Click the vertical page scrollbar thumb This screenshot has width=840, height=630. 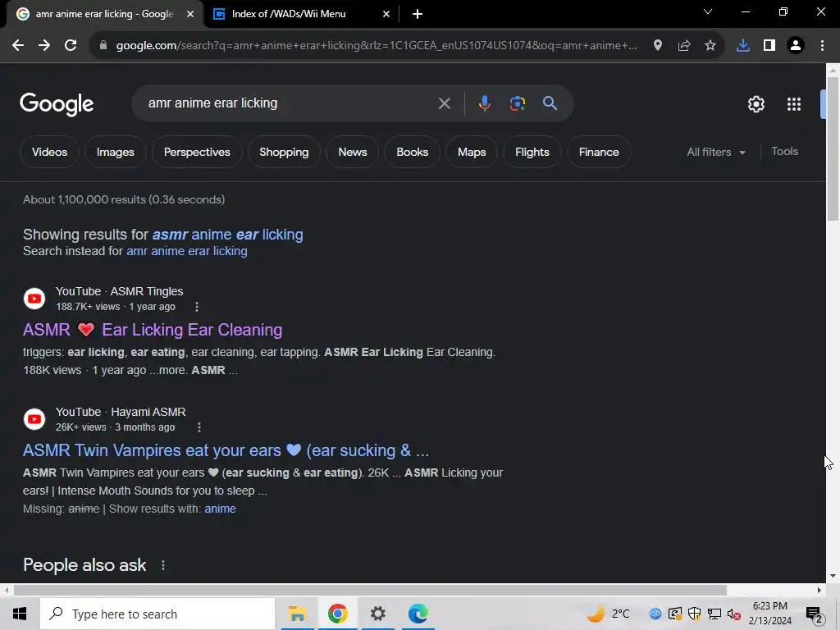(833, 148)
